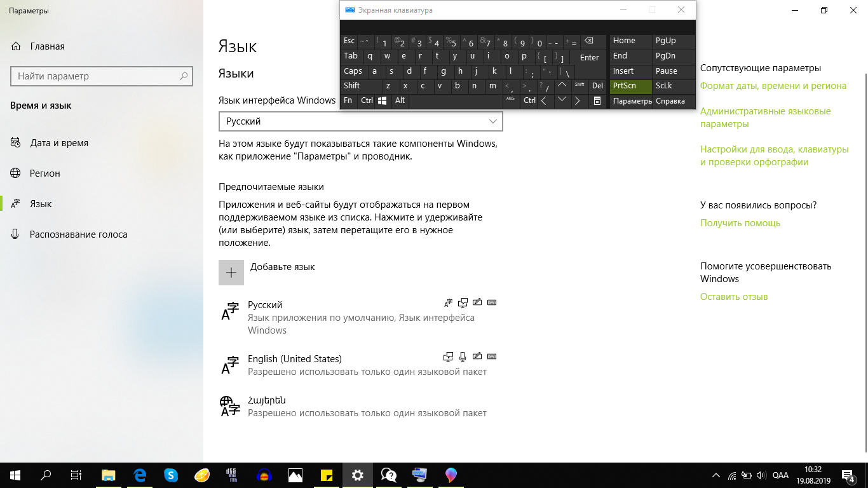Click the Windows logo key on the on-screen keyboard
This screenshot has height=488, width=868.
click(x=383, y=100)
